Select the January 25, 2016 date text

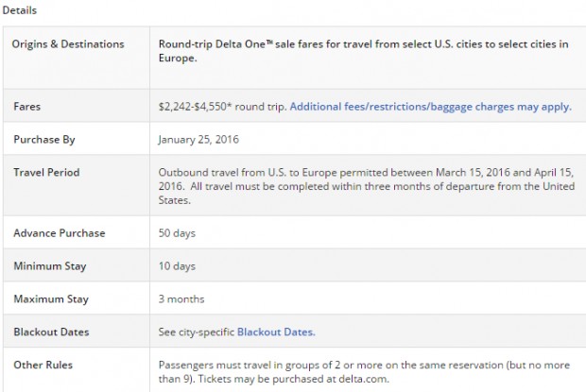coord(198,140)
